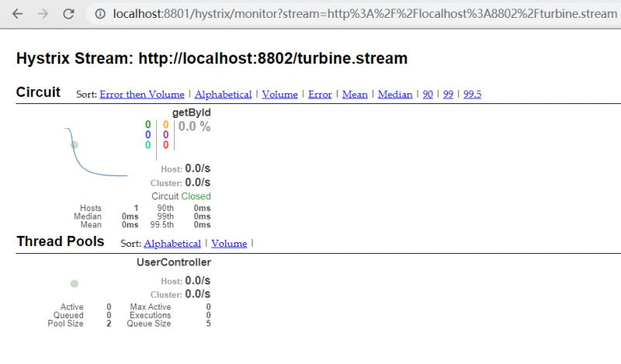Sort circuits by Mean
The image size is (621, 364).
355,94
